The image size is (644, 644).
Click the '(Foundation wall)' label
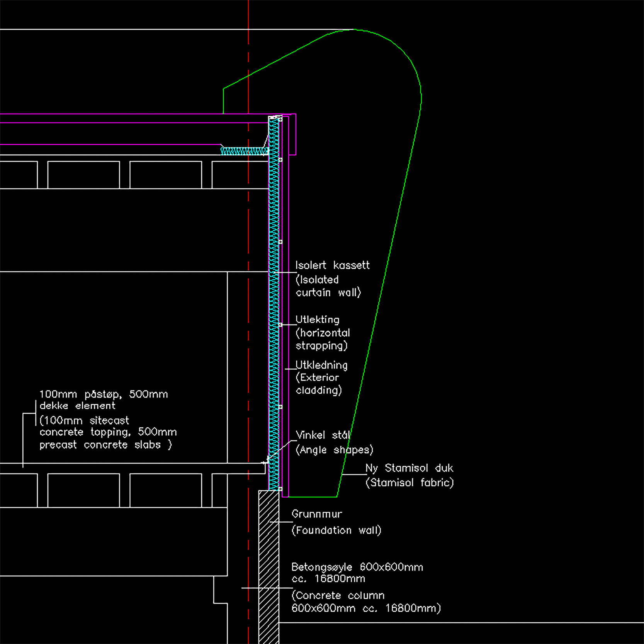336,530
